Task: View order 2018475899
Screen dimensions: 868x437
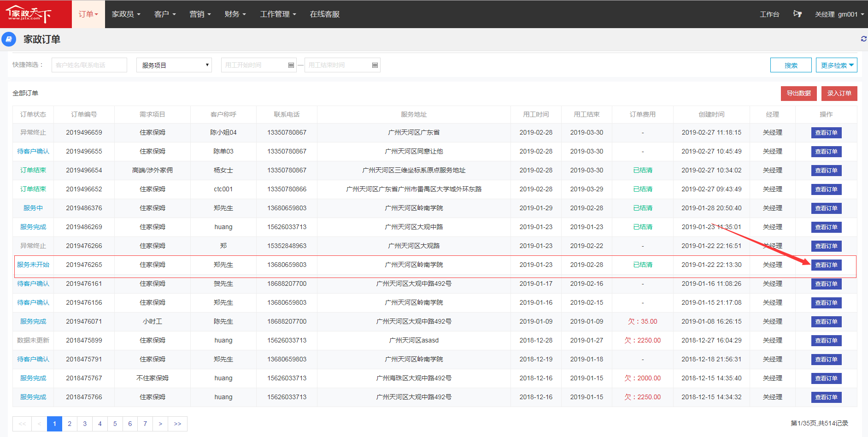Action: (826, 341)
